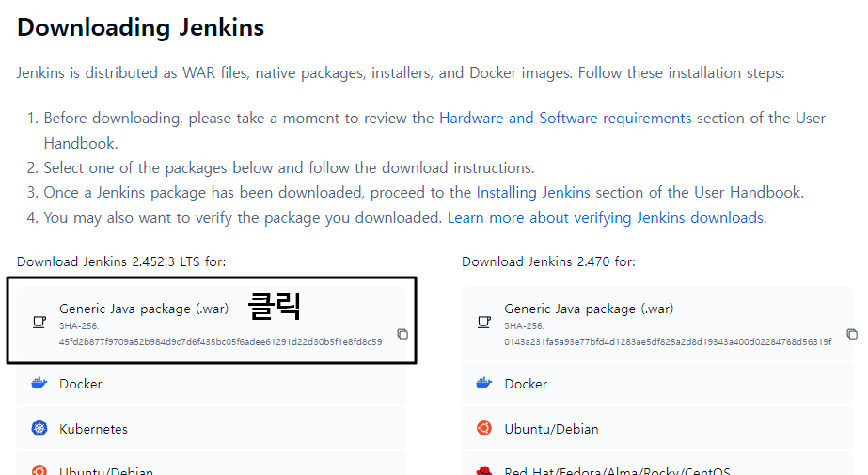This screenshot has width=868, height=475.
Task: Follow Learn more about verifying Jenkins downloads
Action: tap(607, 218)
